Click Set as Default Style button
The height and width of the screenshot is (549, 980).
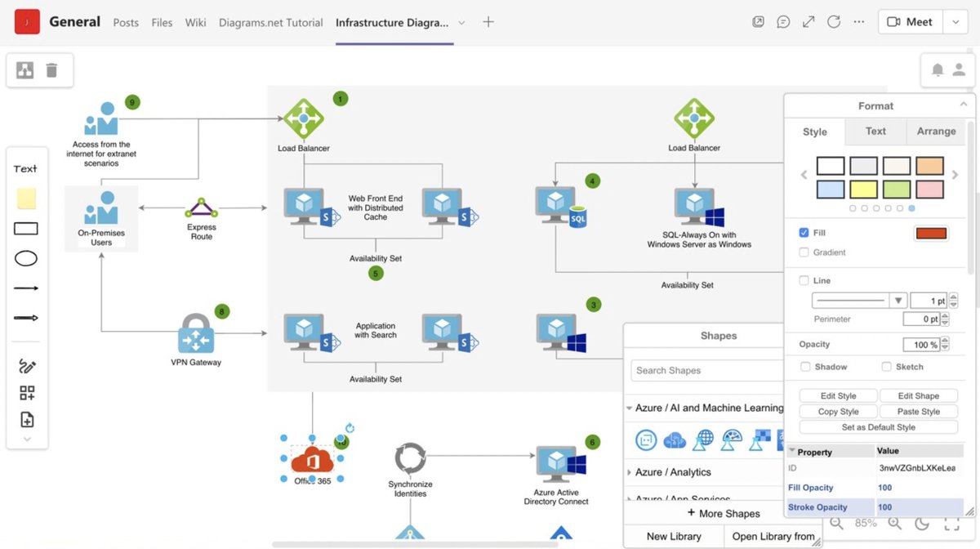(x=878, y=427)
